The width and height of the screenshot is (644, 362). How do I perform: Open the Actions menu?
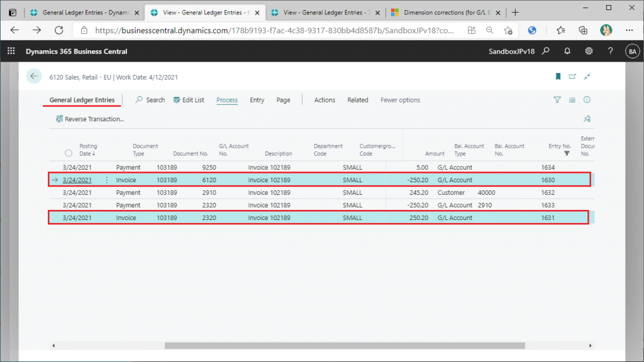coord(325,100)
